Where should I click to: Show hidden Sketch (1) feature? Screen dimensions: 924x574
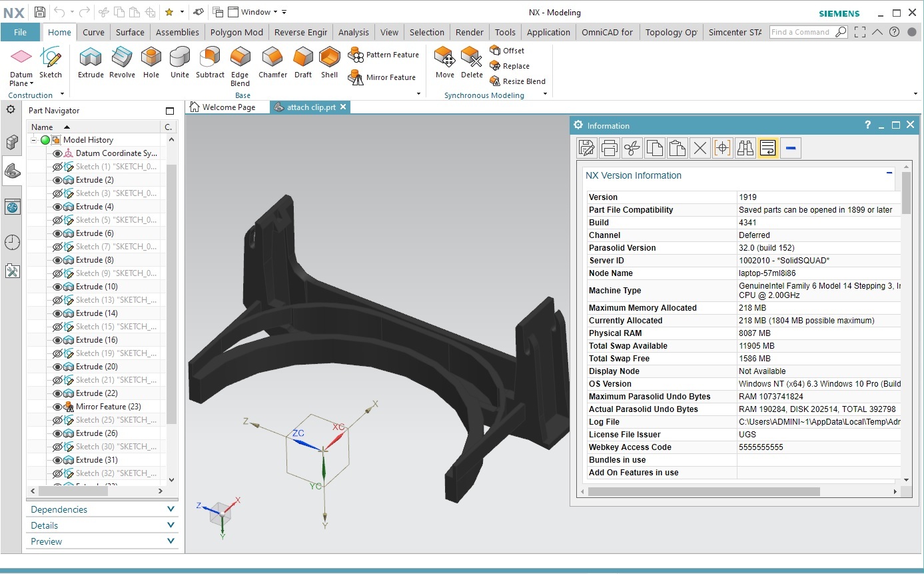click(57, 167)
